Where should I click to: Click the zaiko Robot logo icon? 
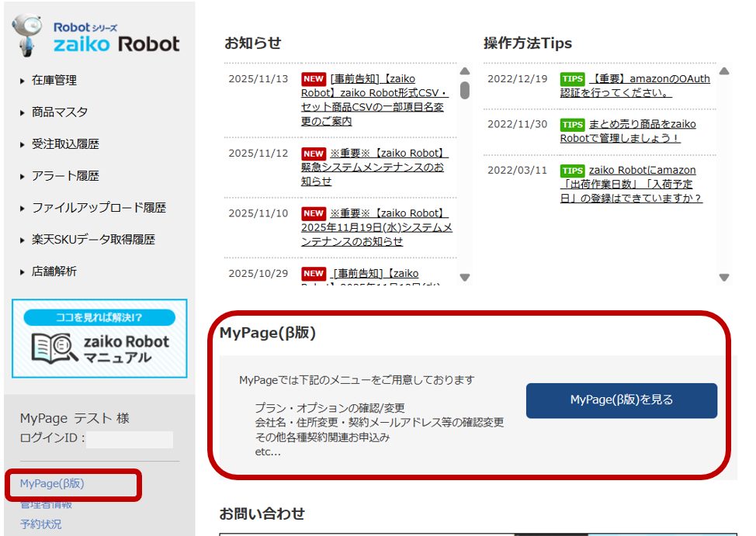[x=27, y=33]
